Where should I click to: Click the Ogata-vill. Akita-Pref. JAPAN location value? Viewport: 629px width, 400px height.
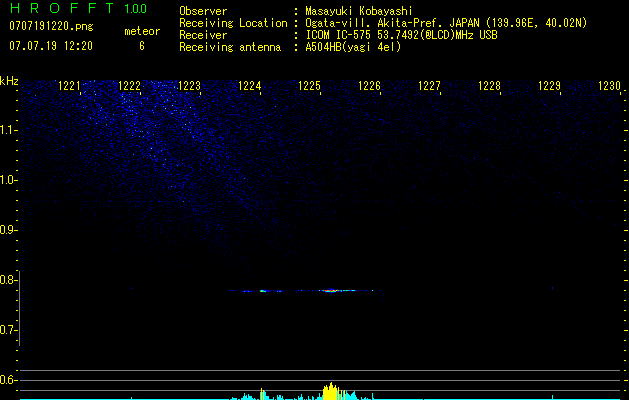coord(446,23)
